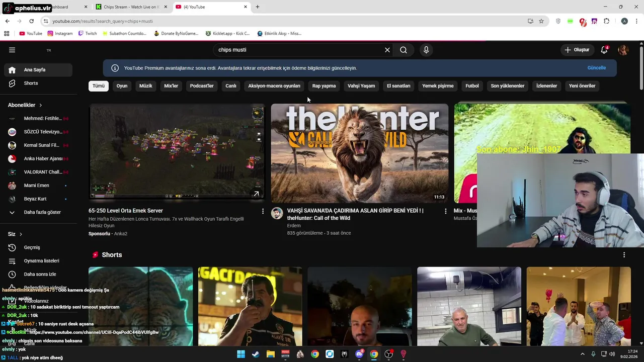Select the Canlı filter chip
Image resolution: width=644 pixels, height=362 pixels.
pyautogui.click(x=231, y=86)
